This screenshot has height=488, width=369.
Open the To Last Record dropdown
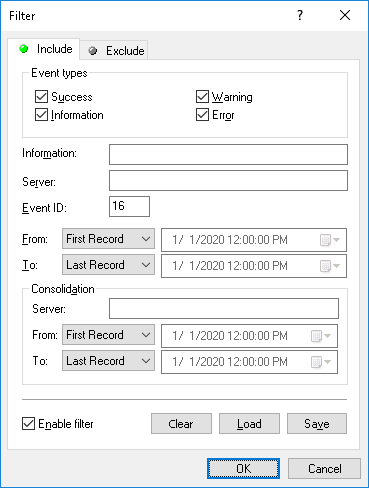tap(108, 265)
